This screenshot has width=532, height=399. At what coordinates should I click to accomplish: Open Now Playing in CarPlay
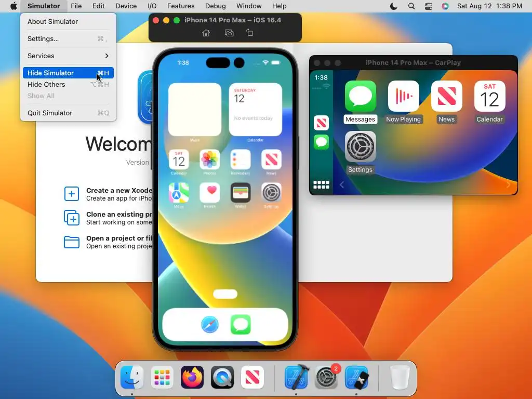coord(403,96)
